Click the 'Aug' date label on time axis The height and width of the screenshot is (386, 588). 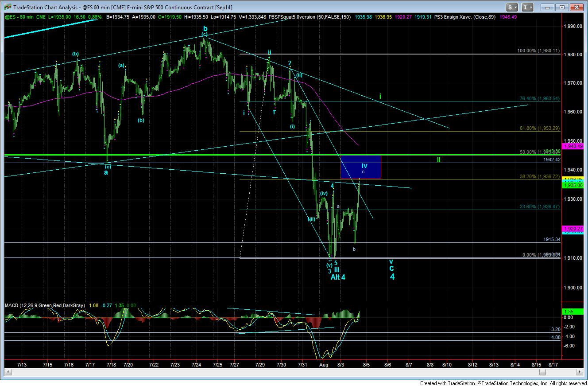[324, 365]
